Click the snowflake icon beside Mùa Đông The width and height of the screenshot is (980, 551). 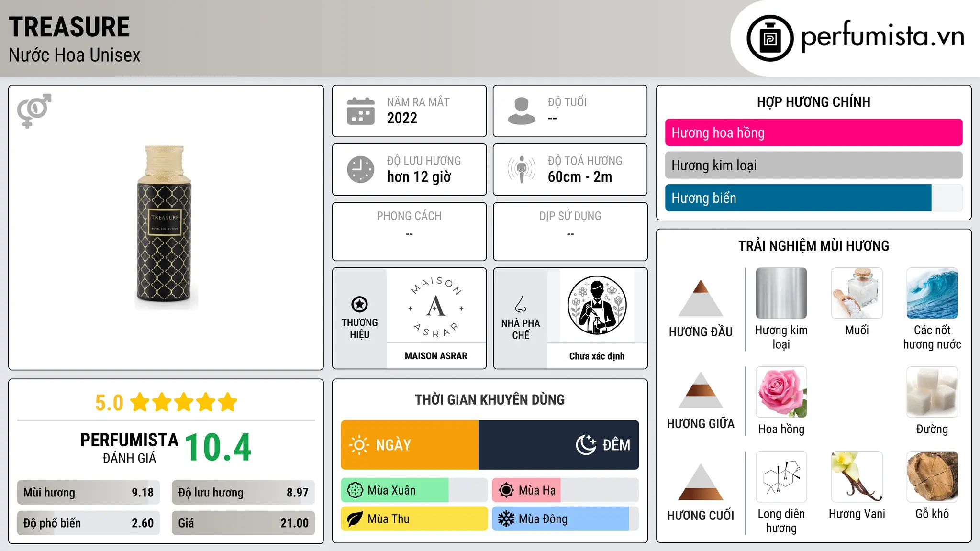[x=506, y=519]
